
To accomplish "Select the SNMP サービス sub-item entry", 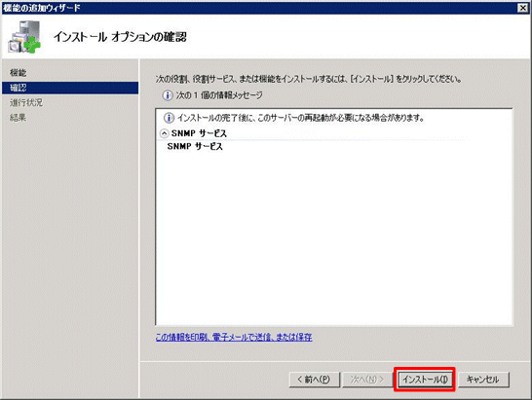I will click(195, 146).
